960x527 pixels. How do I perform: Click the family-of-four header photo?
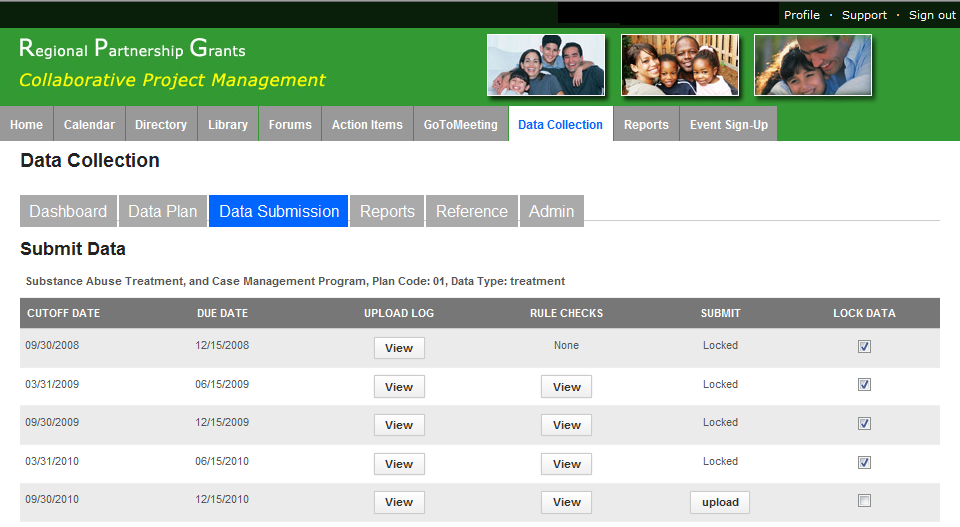tap(546, 65)
